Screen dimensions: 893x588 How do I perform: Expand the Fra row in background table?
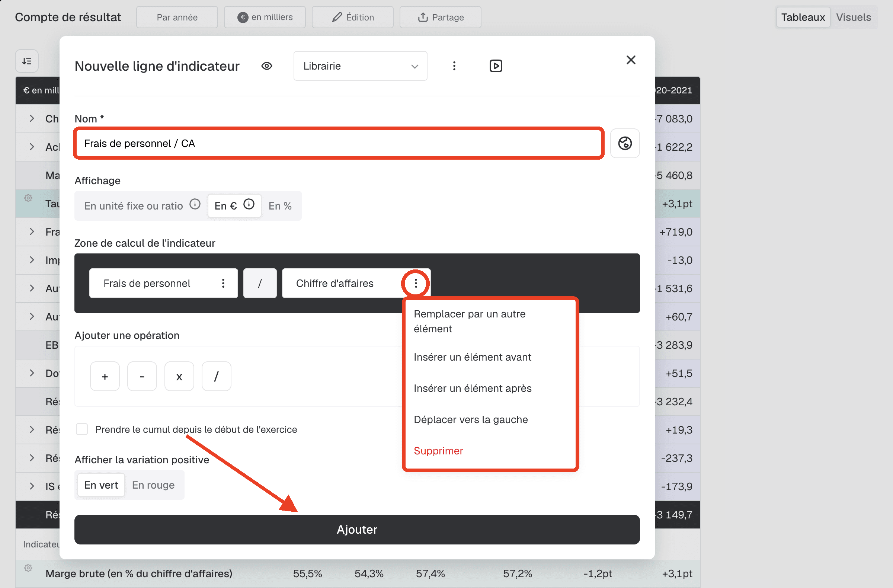[x=32, y=232]
